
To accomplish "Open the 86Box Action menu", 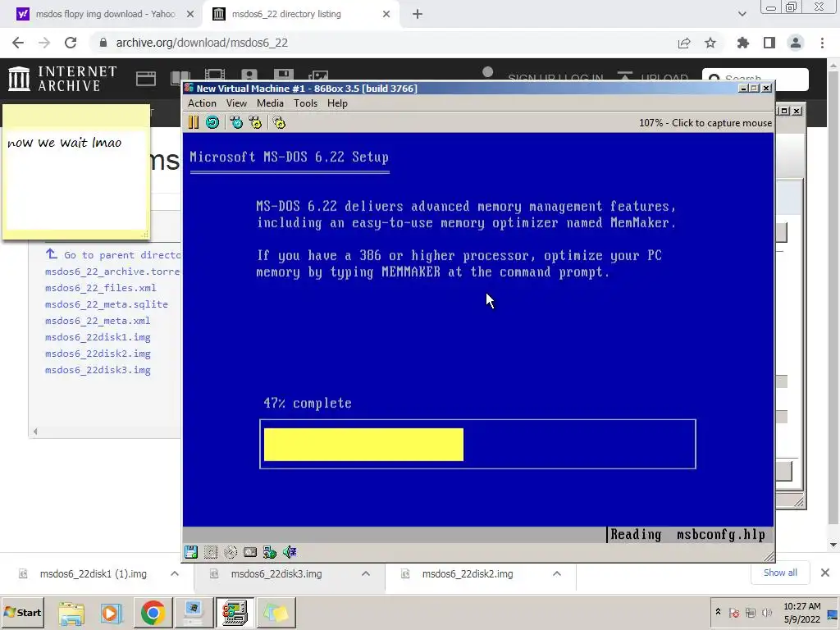I will coord(202,103).
